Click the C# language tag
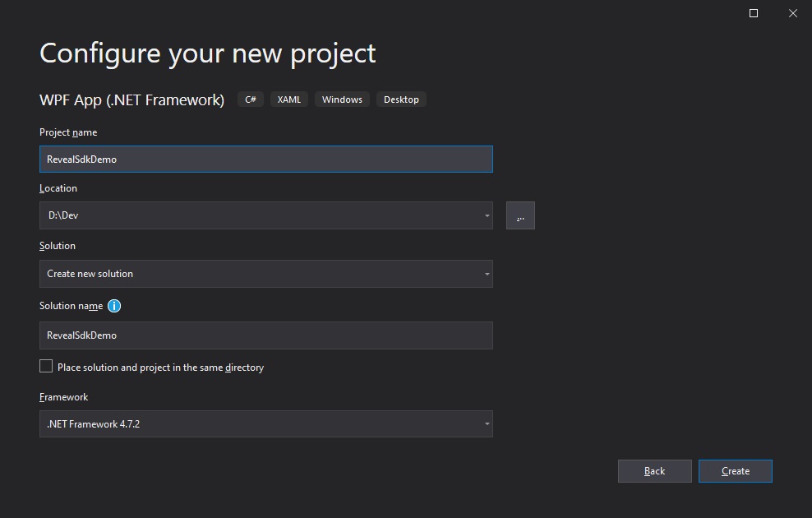The height and width of the screenshot is (518, 812). 251,99
